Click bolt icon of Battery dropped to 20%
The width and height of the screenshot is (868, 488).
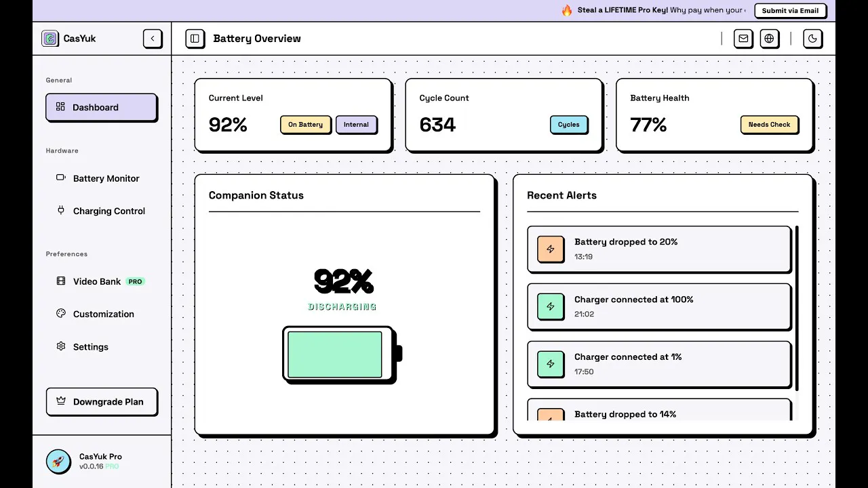(x=551, y=249)
